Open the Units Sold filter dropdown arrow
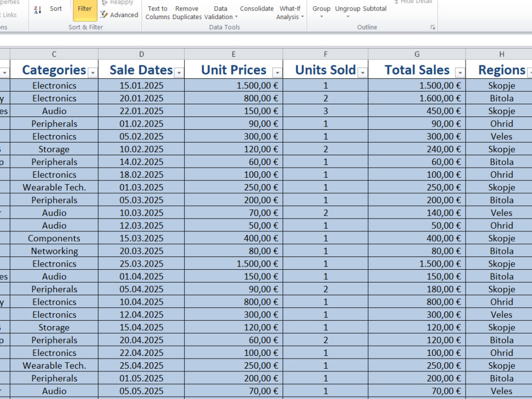Screen dimensions: 532x399 (x=363, y=72)
